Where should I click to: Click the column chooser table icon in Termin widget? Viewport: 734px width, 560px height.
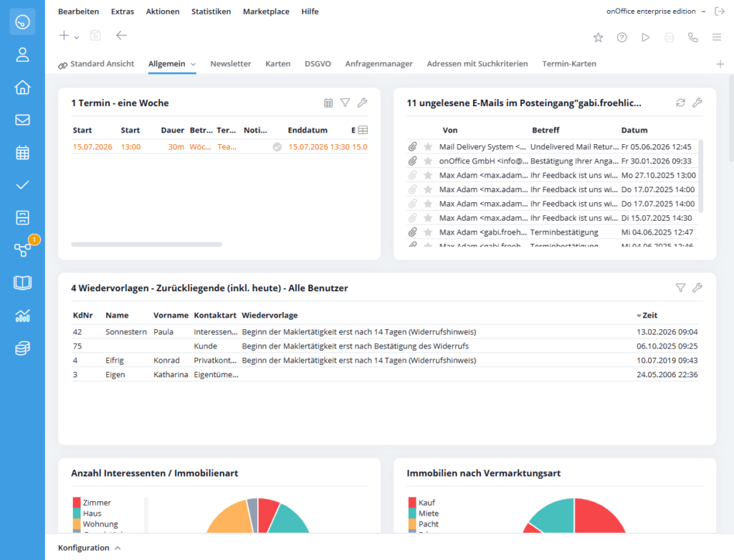[363, 130]
